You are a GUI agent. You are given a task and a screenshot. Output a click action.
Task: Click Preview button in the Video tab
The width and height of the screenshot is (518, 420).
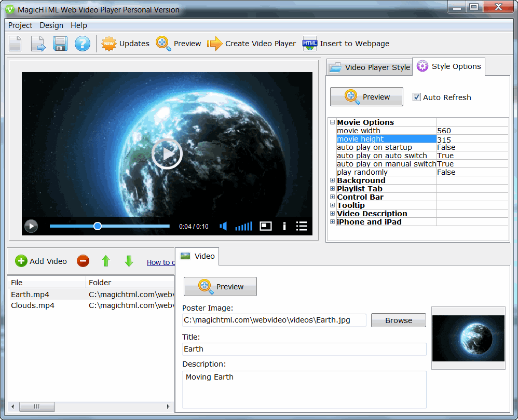pos(221,286)
